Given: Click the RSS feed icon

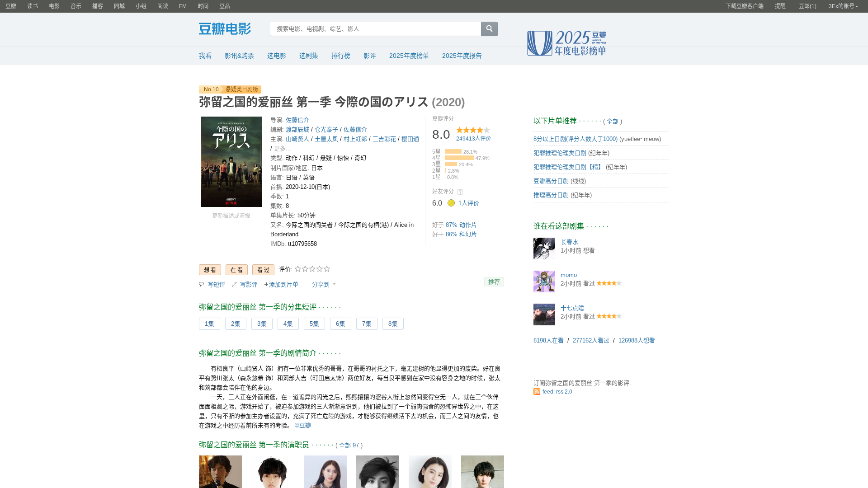Looking at the screenshot, I should 537,392.
